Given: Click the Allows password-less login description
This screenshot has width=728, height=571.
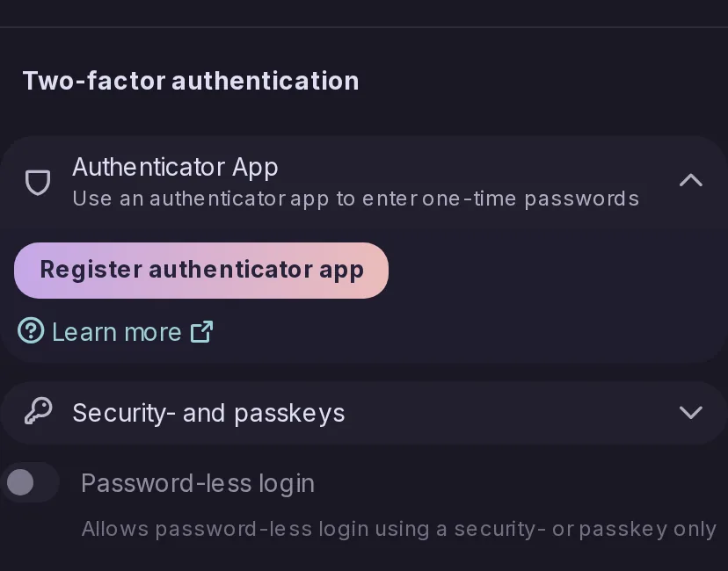Looking at the screenshot, I should [399, 529].
